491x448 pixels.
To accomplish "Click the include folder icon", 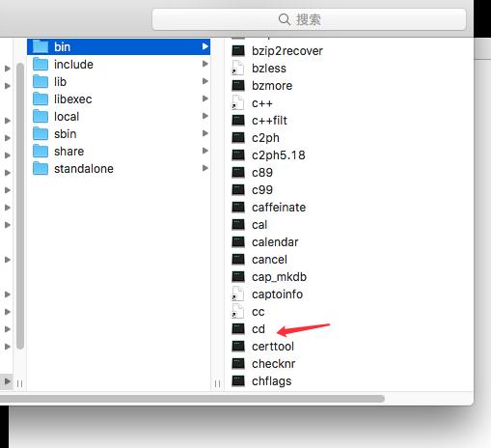I will pos(41,64).
